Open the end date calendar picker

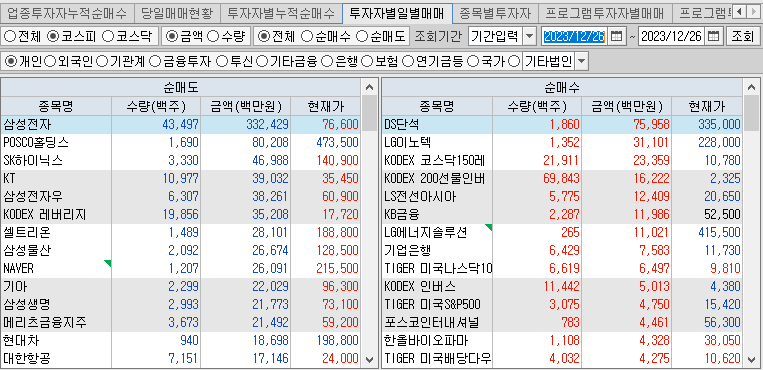(x=713, y=36)
